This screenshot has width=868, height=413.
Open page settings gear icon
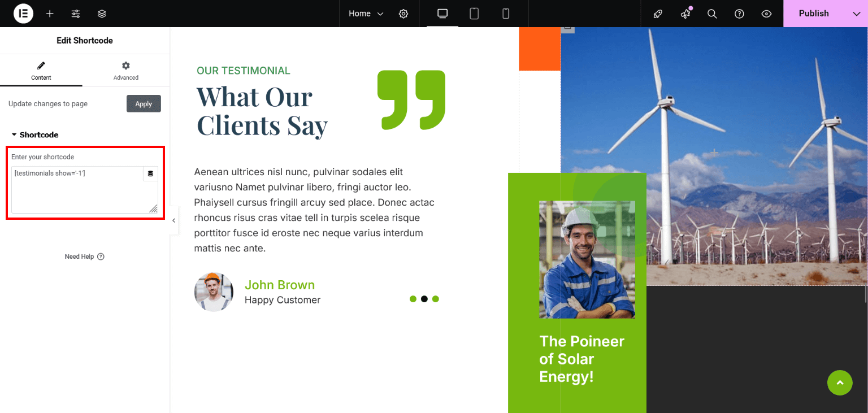pyautogui.click(x=403, y=14)
